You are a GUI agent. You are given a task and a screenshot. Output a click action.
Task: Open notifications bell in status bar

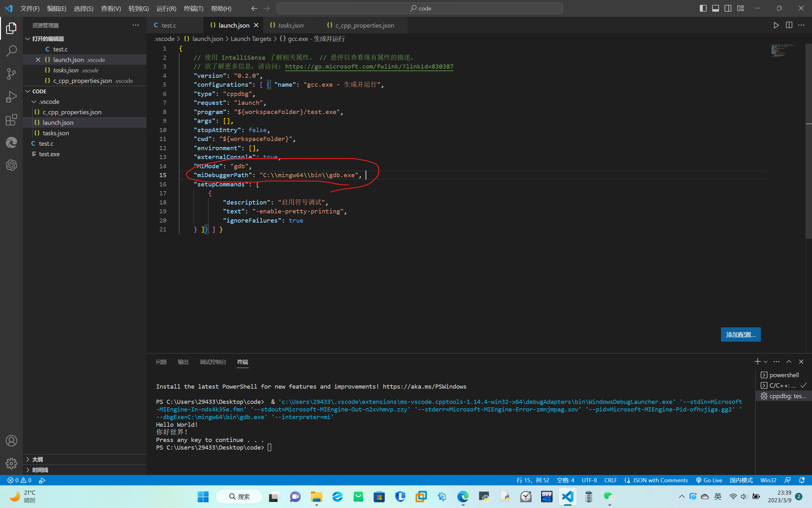pos(802,480)
